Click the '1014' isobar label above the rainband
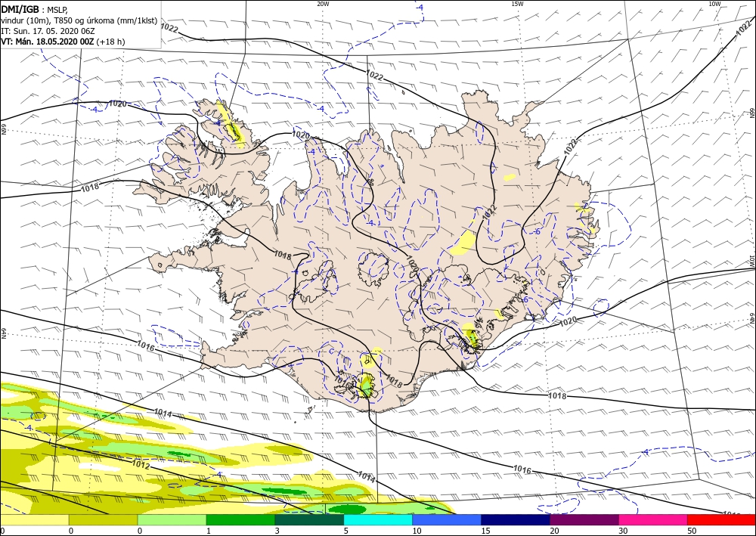This screenshot has height=536, width=756. click(x=163, y=413)
